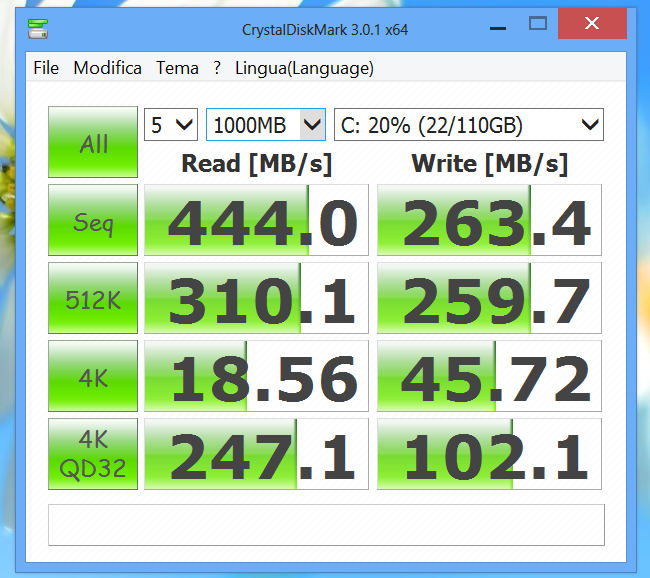650x578 pixels.
Task: Start the 4K test
Action: click(x=93, y=376)
